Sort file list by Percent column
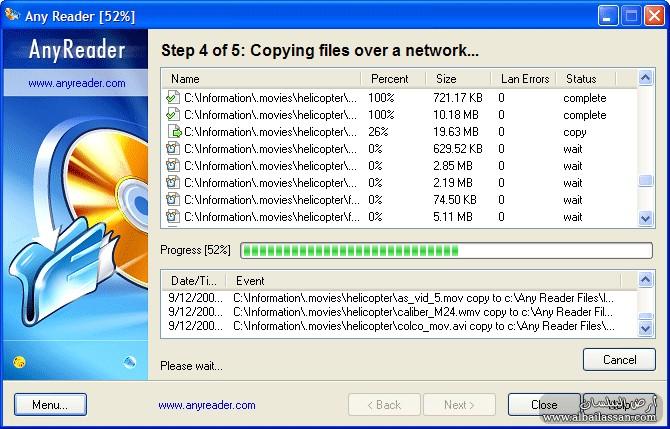This screenshot has height=429, width=670. click(x=393, y=79)
